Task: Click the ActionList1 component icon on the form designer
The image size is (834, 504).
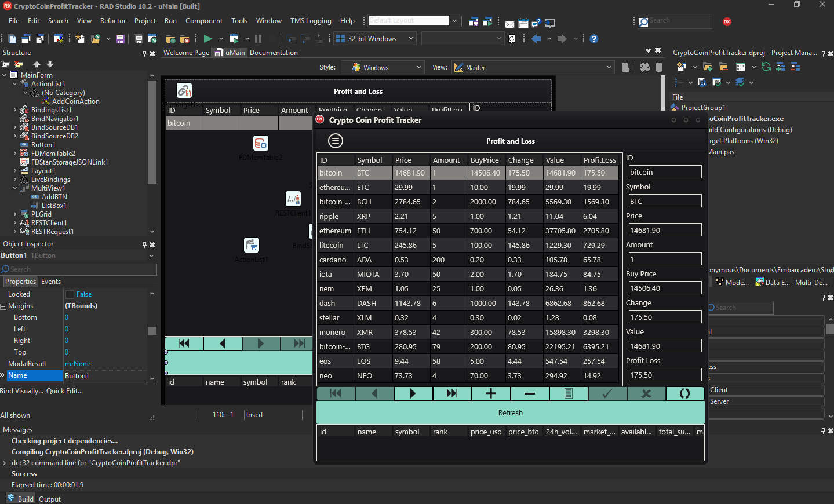Action: click(x=252, y=245)
